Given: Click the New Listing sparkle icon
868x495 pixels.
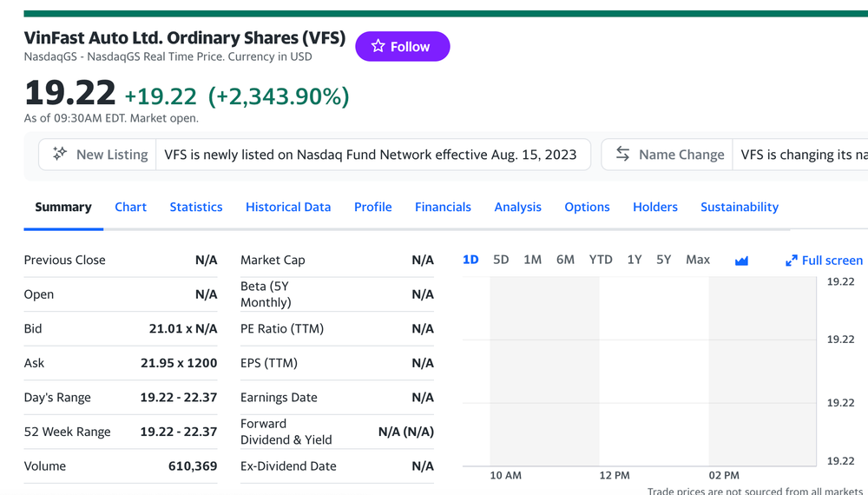Looking at the screenshot, I should pyautogui.click(x=59, y=154).
